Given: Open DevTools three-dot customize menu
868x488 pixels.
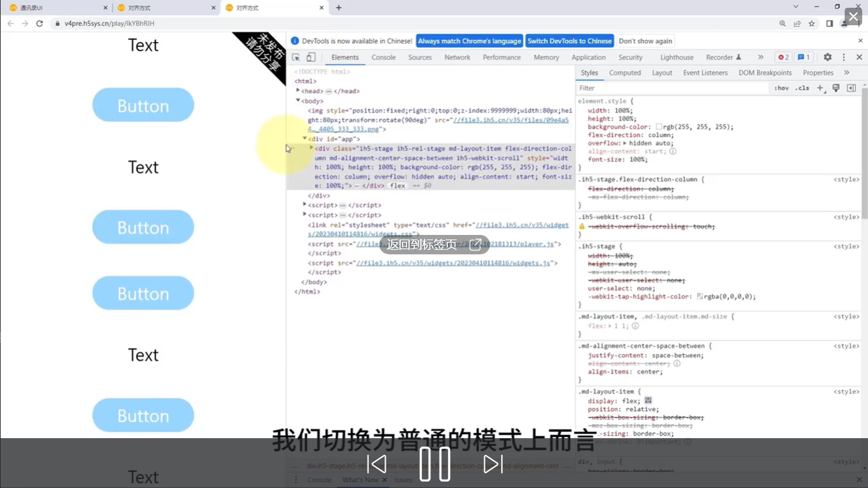Looking at the screenshot, I should pos(843,57).
